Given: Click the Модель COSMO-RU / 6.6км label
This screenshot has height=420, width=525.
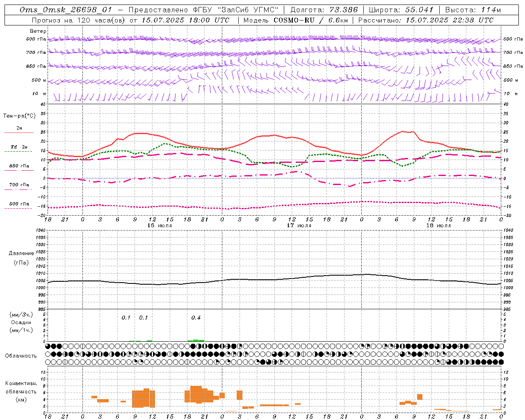Looking at the screenshot, I should pos(295,20).
